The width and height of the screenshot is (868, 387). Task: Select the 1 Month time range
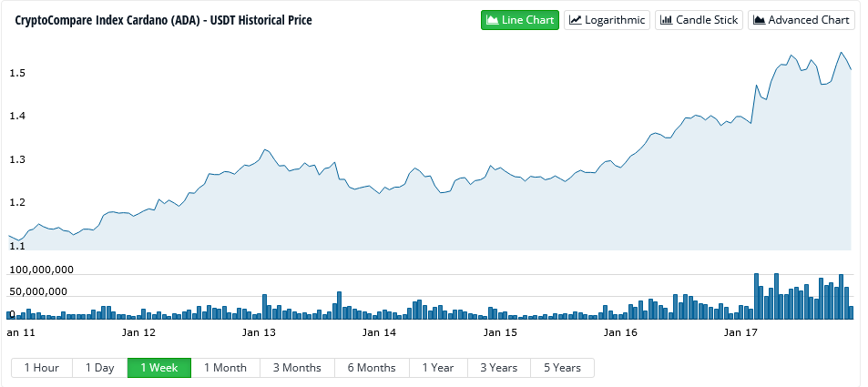pyautogui.click(x=225, y=368)
